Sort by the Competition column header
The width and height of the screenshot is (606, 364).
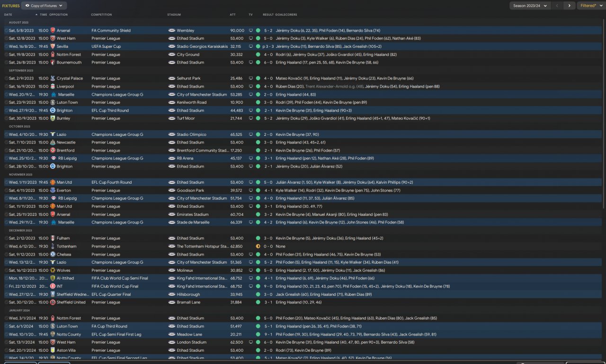[101, 15]
